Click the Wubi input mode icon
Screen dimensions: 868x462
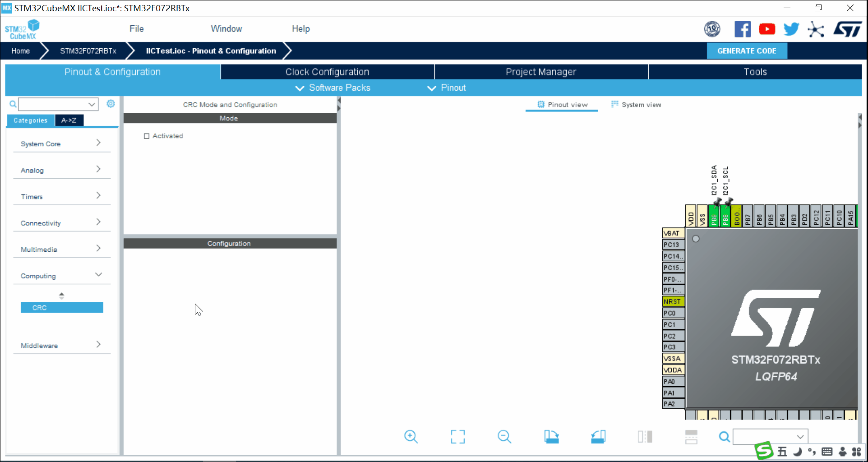coord(782,452)
